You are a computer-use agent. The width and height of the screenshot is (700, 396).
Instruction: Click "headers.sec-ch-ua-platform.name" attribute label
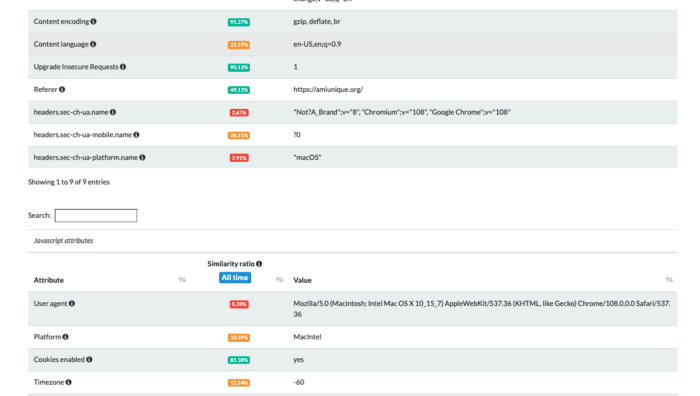click(86, 158)
